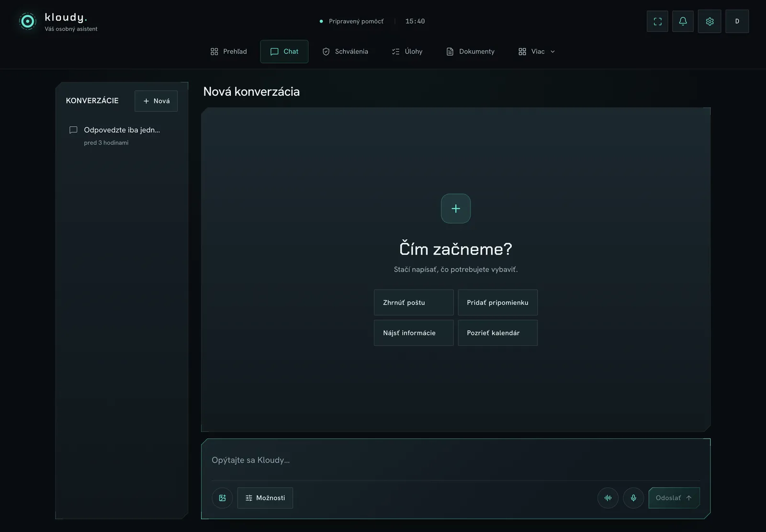Open conversation 'Odpovedzte iba jedn...'
The image size is (766, 532).
(x=122, y=136)
